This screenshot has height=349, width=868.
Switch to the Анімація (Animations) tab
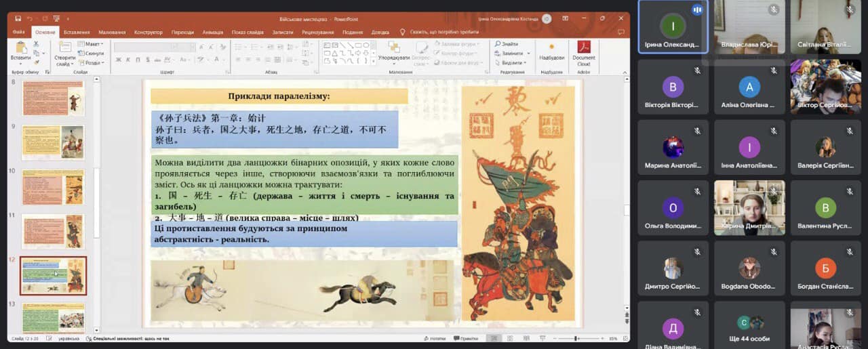[x=212, y=32]
